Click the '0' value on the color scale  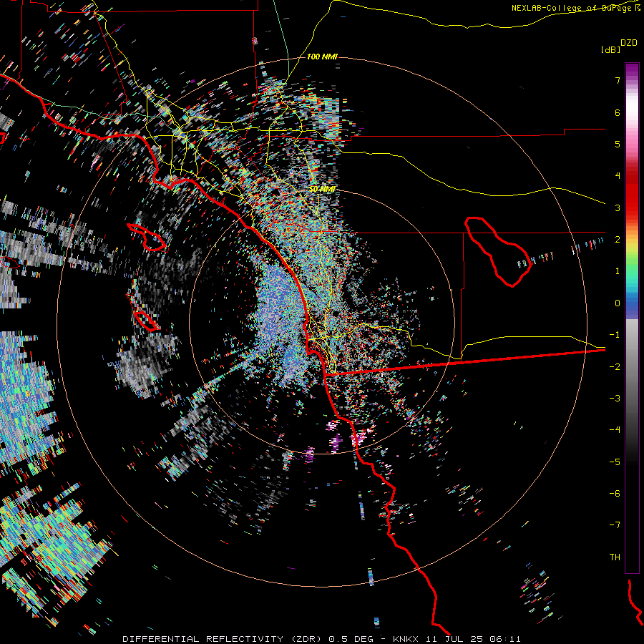618,303
